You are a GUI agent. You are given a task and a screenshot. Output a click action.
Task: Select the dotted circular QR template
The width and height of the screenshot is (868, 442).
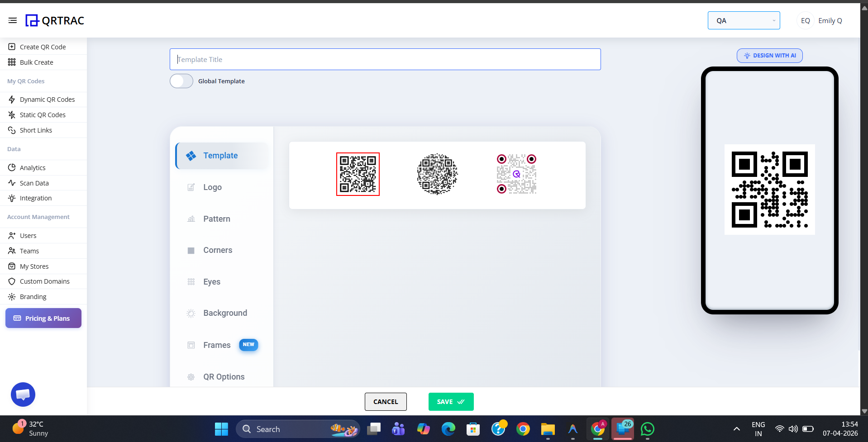(x=437, y=174)
